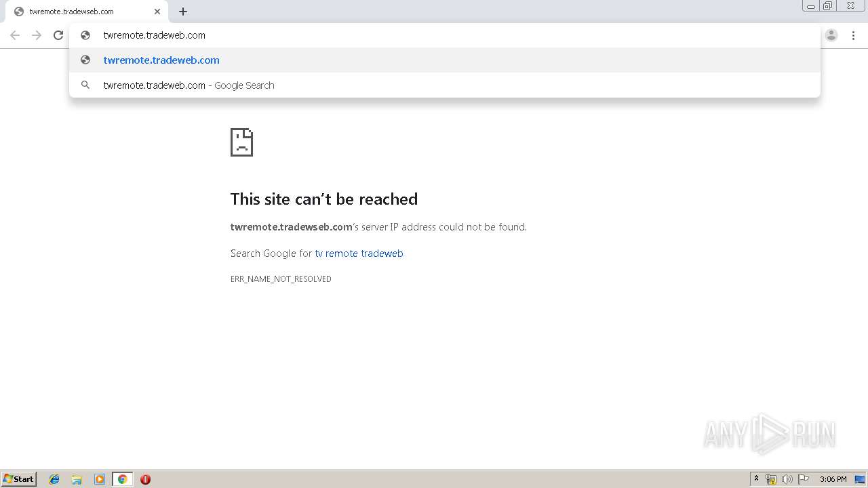
Task: Open the Chrome profile avatar
Action: pyautogui.click(x=831, y=35)
